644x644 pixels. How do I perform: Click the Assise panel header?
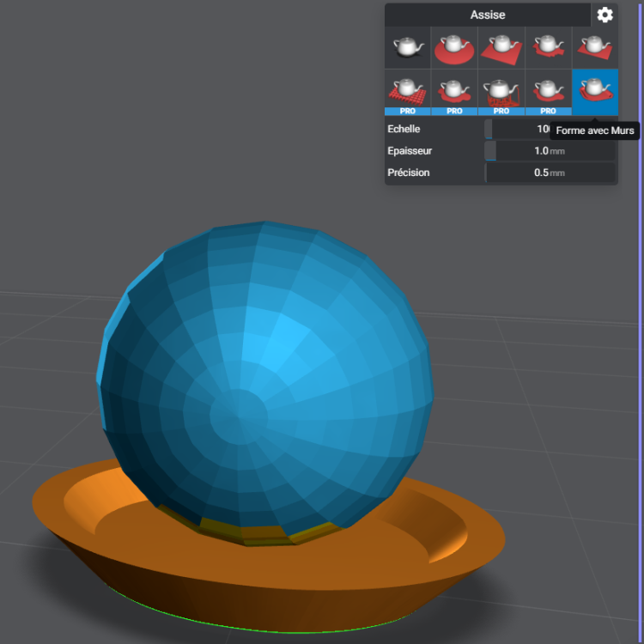(x=488, y=15)
